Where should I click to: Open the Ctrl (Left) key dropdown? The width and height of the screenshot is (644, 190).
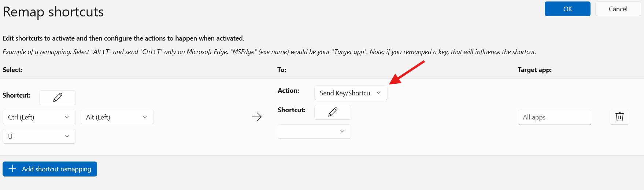coord(39,117)
